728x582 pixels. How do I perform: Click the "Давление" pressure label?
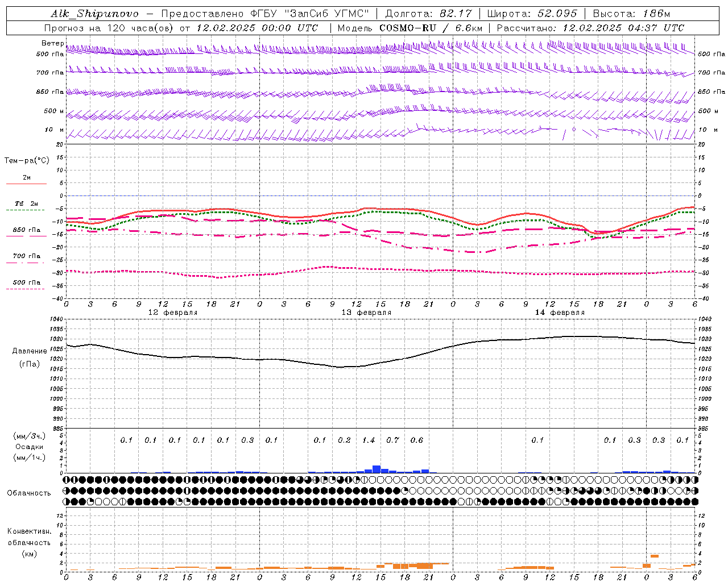tap(30, 351)
